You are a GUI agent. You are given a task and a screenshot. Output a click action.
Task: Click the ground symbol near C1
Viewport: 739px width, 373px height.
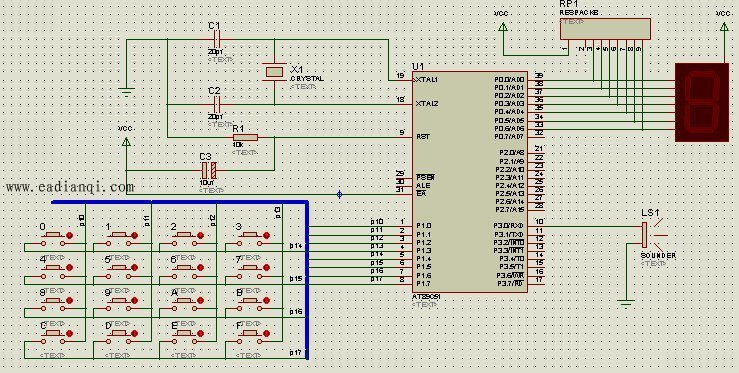[126, 92]
